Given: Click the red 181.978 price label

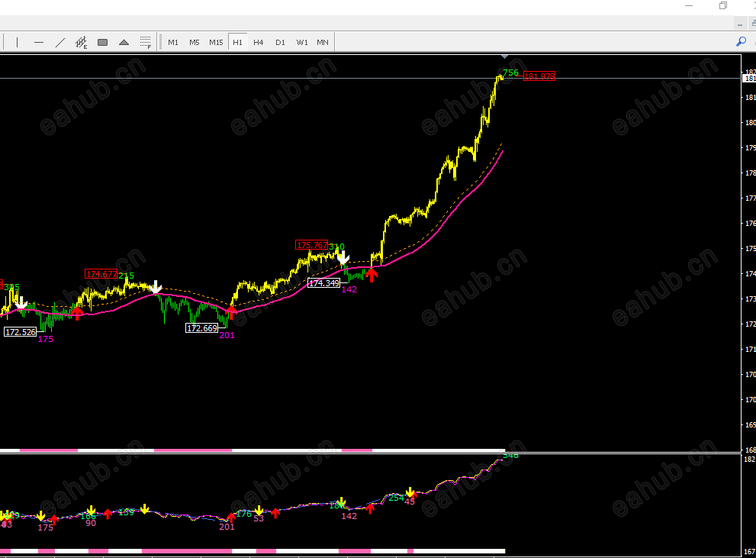Looking at the screenshot, I should point(539,76).
